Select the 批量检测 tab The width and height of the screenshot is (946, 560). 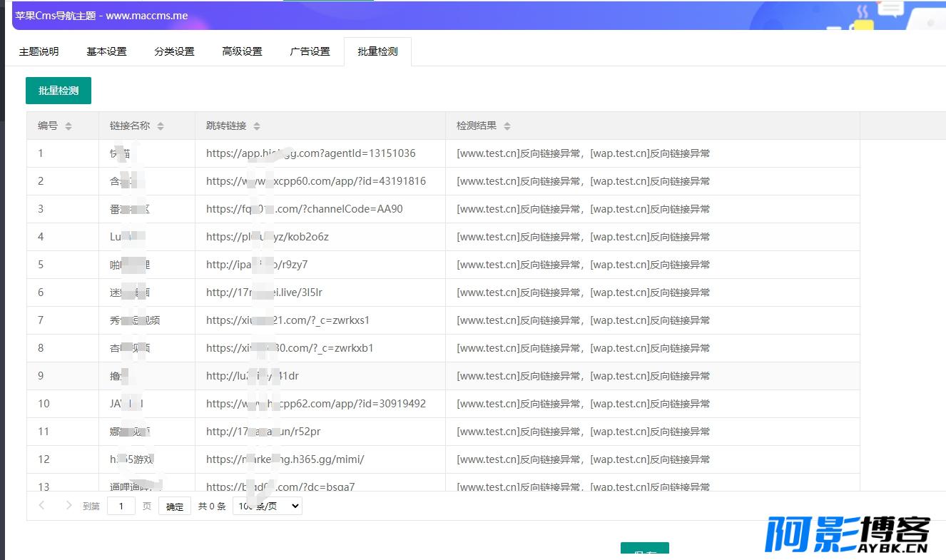tap(377, 51)
